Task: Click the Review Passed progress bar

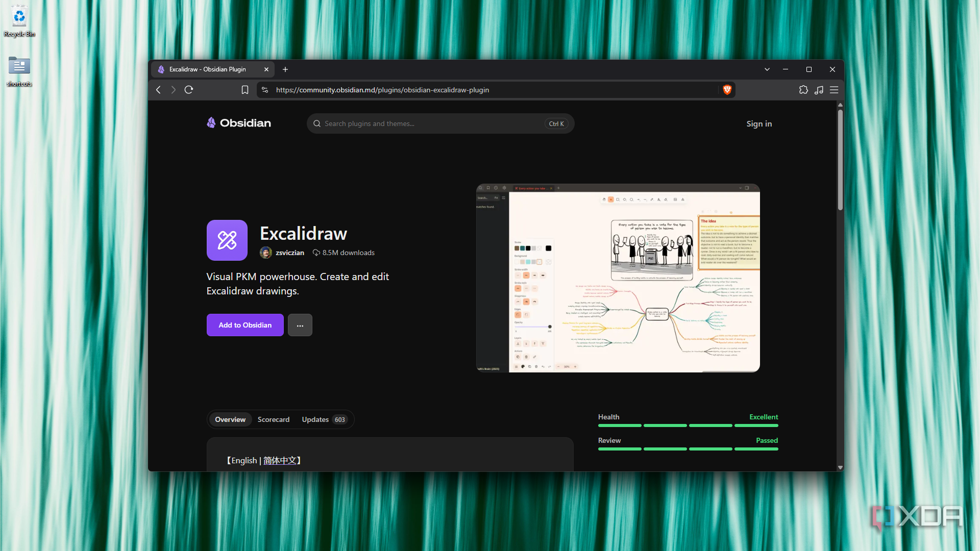Action: [688, 449]
